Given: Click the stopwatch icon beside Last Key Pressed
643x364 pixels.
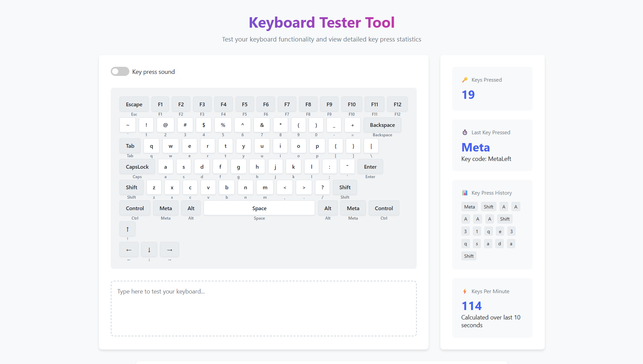Looking at the screenshot, I should tap(465, 133).
